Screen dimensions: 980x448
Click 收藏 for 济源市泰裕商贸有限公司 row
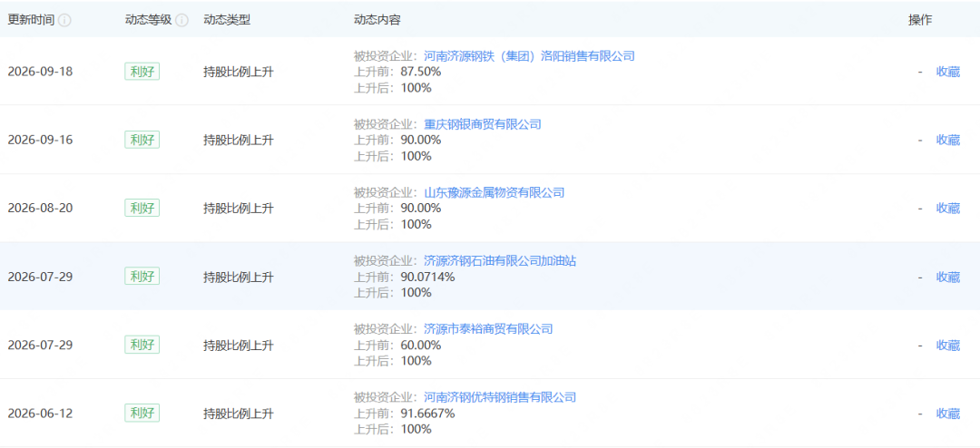947,345
